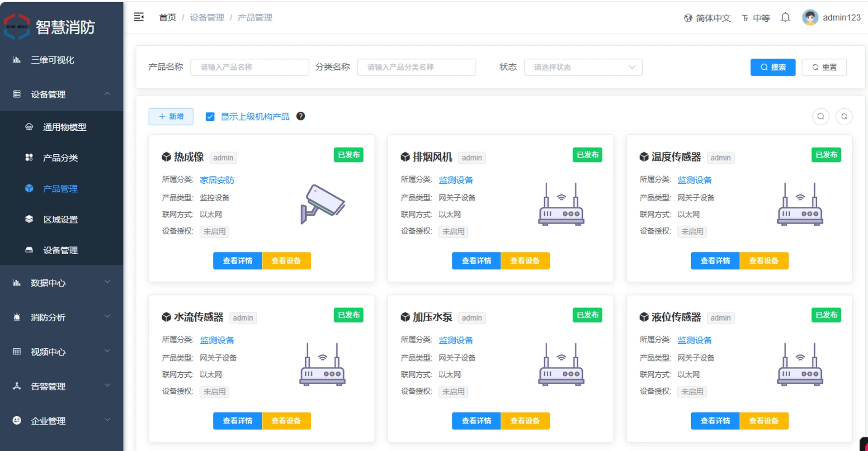Click the admin123 avatar

click(810, 18)
